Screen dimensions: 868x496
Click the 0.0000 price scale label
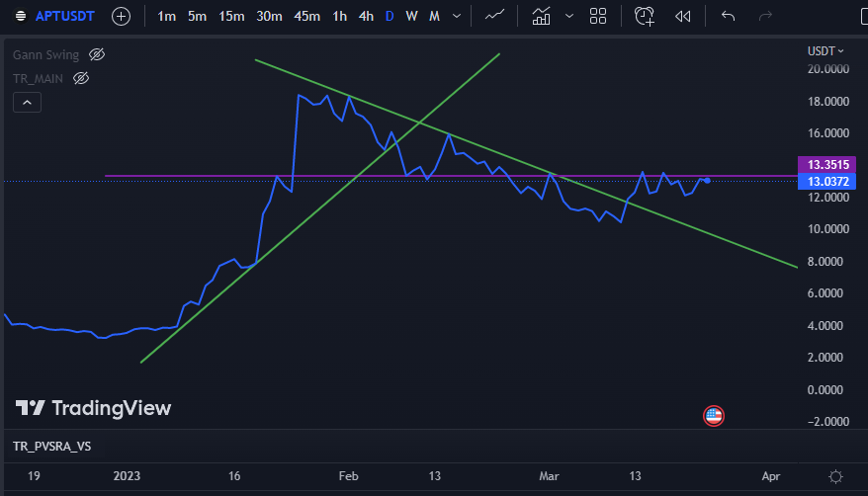tap(825, 390)
